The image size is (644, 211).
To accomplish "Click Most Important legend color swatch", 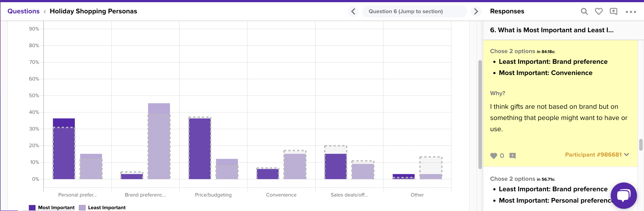I will coord(32,207).
